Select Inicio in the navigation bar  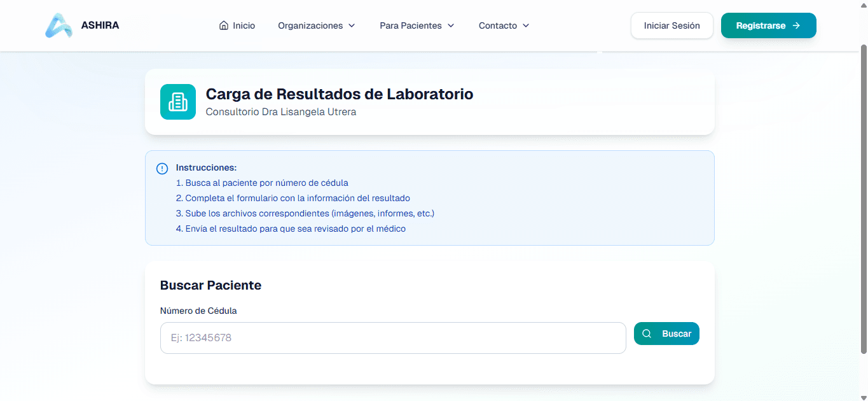[244, 25]
